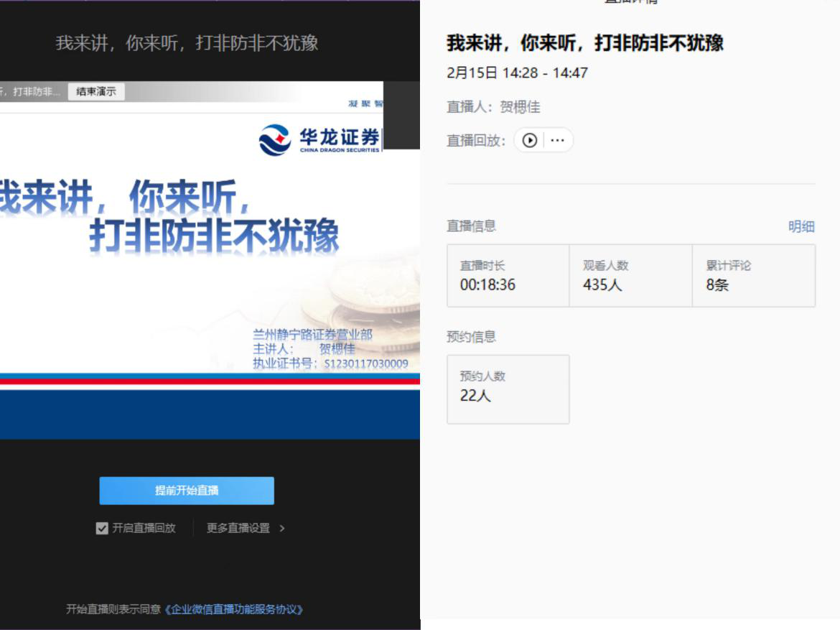Select the 直播时长 statistics card
Viewport: 840px width, 630px height.
(x=508, y=276)
